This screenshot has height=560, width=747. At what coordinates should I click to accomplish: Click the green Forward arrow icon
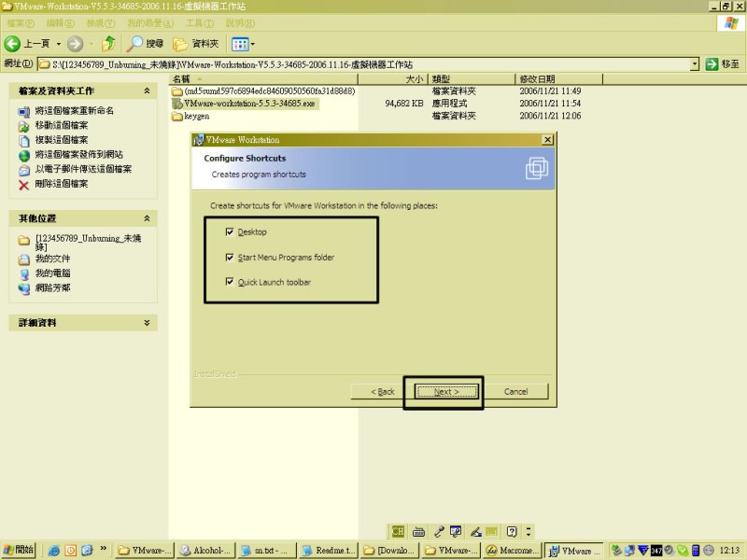75,44
